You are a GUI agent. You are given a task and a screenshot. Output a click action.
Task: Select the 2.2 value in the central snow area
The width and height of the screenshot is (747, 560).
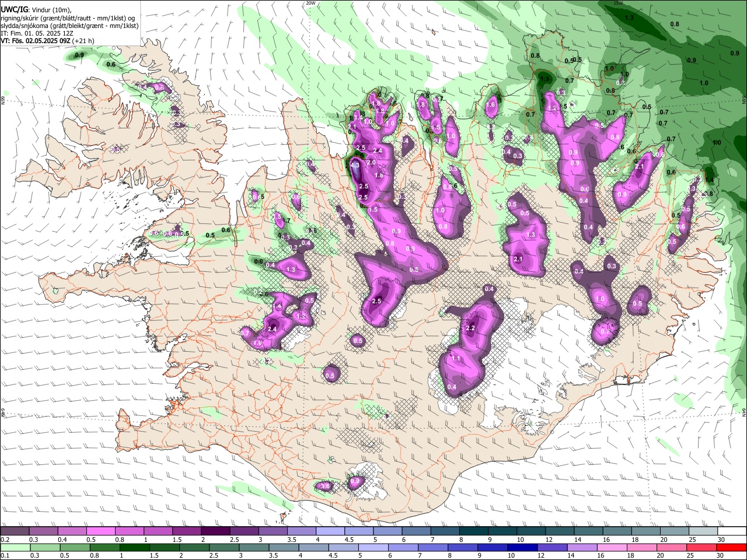[471, 328]
